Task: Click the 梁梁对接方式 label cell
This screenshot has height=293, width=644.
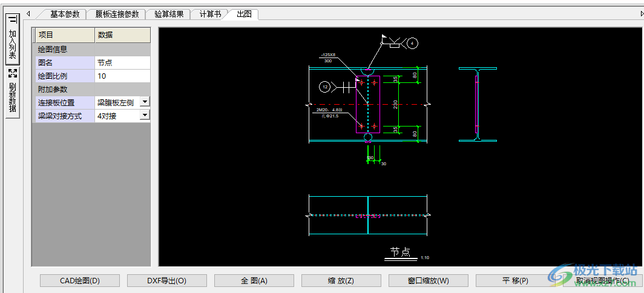Action: [x=65, y=116]
